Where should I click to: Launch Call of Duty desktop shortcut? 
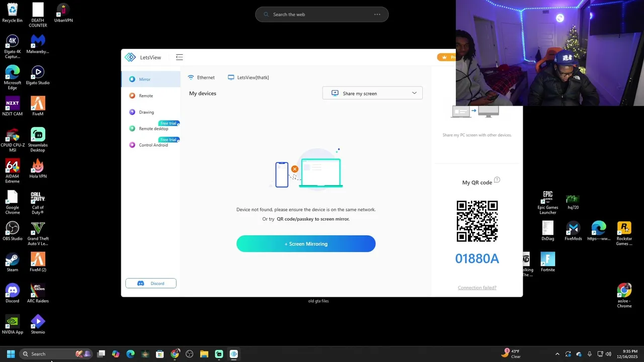click(38, 203)
